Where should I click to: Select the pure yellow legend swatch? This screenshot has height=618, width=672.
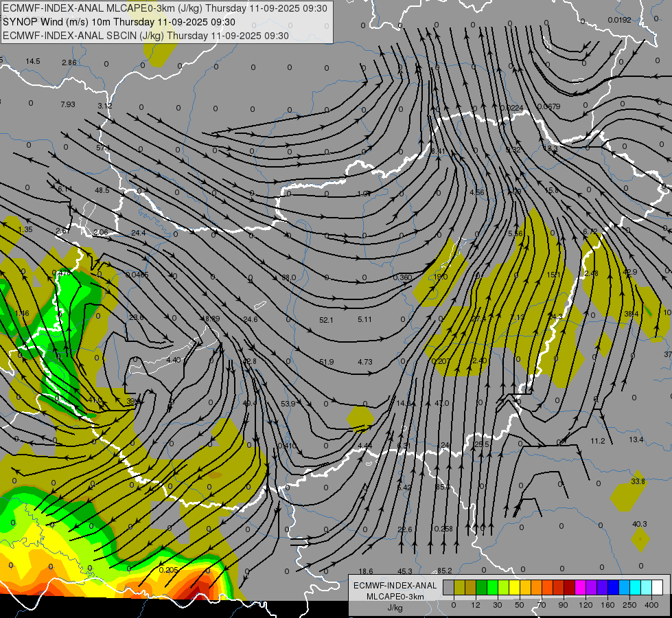pyautogui.click(x=514, y=587)
